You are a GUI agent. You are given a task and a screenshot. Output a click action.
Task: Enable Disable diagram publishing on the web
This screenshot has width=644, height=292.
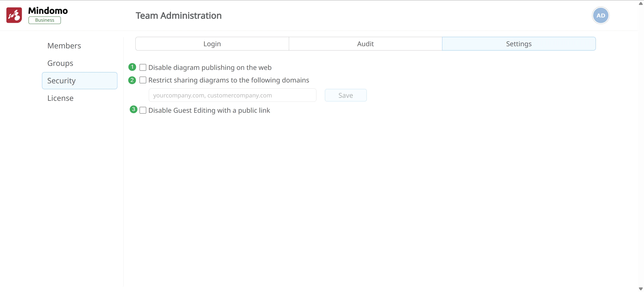pyautogui.click(x=143, y=67)
